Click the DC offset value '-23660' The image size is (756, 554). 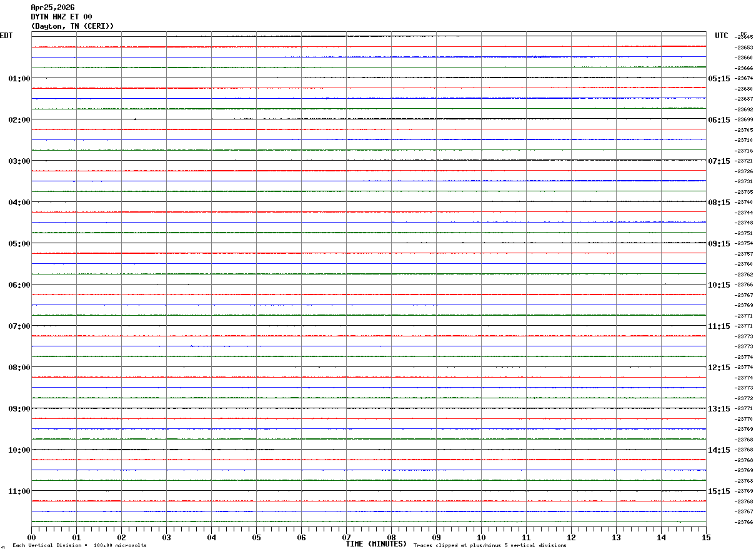744,58
